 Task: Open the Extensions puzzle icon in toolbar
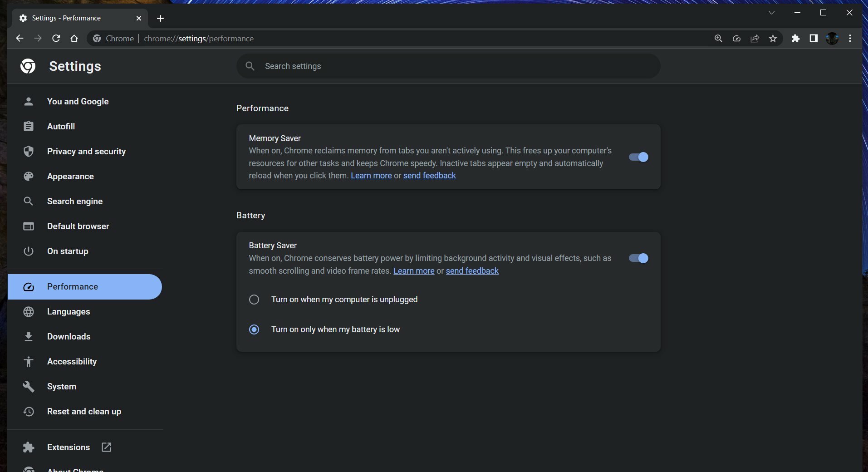[795, 39]
